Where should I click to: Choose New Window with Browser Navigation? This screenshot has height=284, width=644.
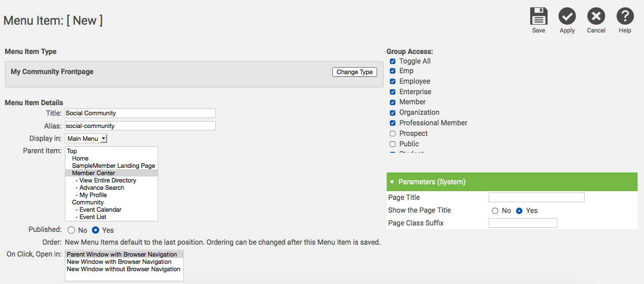[x=119, y=262]
